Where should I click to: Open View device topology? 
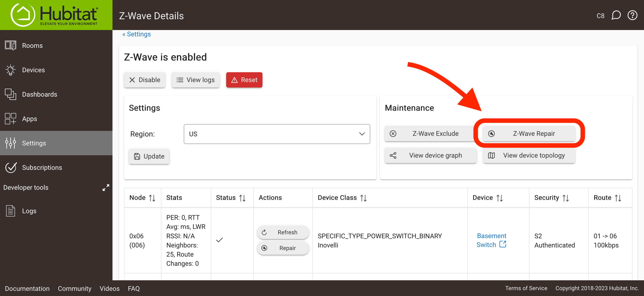(x=529, y=155)
